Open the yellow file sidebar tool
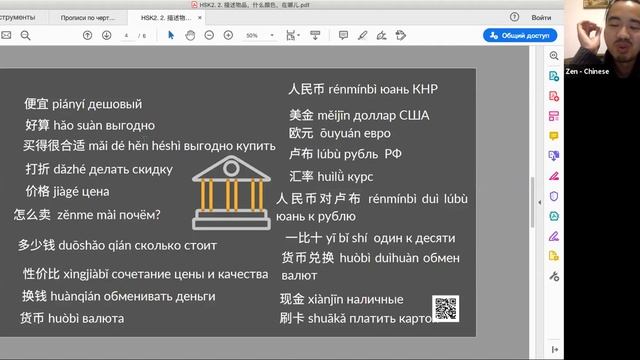640x360 pixels. (x=554, y=256)
